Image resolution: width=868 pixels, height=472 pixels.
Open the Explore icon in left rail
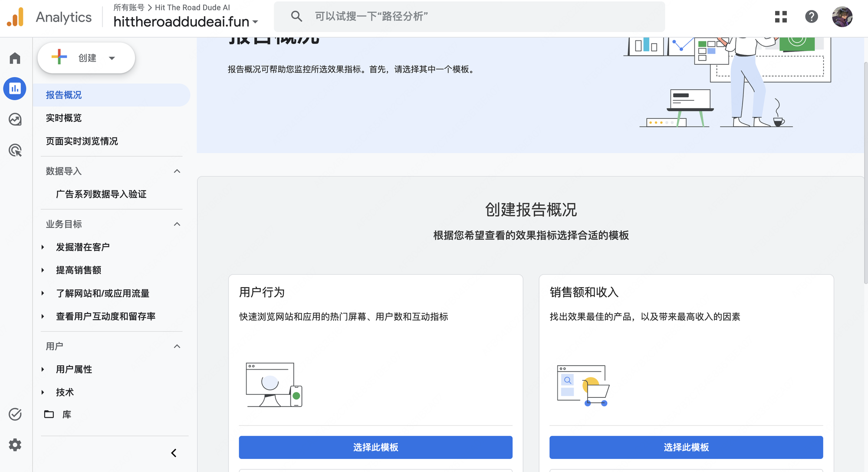click(15, 119)
